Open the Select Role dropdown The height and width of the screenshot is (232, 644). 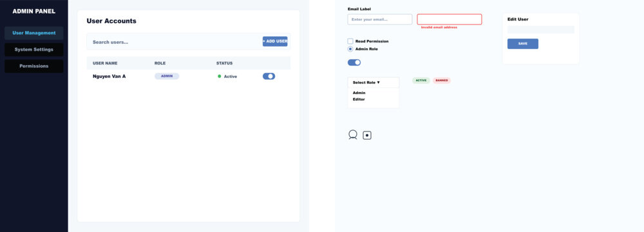tap(374, 82)
